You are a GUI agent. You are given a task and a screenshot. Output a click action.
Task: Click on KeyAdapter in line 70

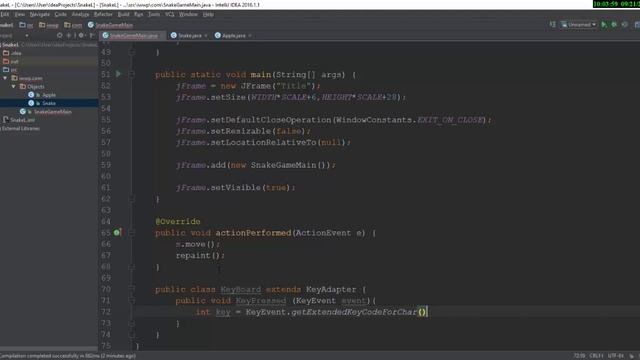click(x=331, y=289)
